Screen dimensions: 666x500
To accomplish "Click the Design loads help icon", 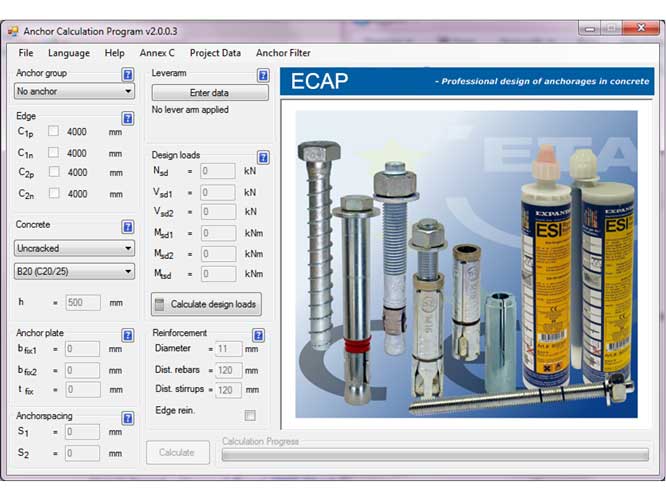I will coord(263,157).
